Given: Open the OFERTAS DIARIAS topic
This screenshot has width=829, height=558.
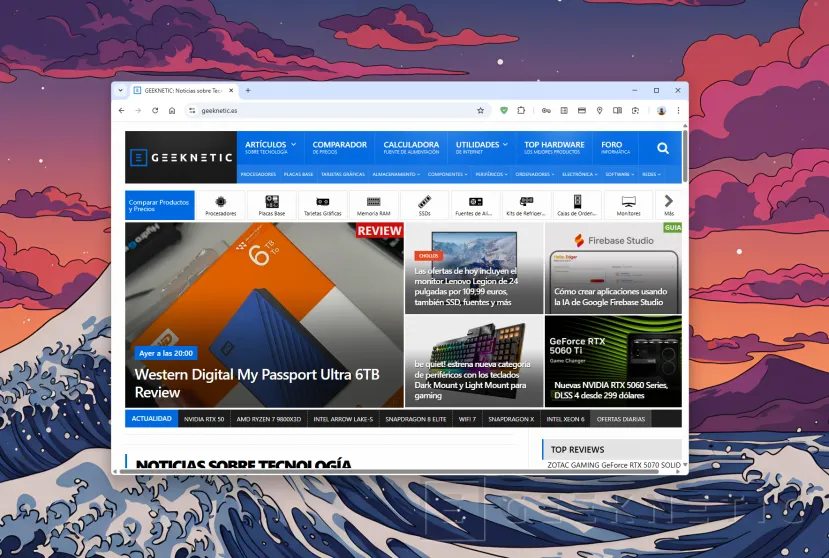Looking at the screenshot, I should (x=621, y=419).
